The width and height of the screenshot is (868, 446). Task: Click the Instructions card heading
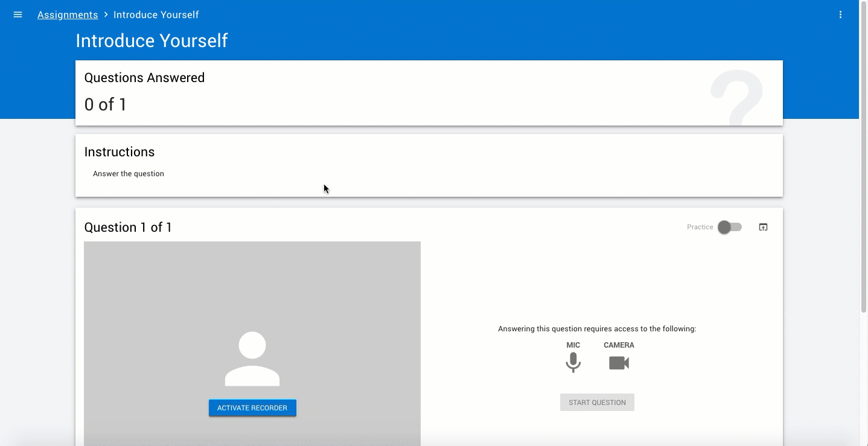[x=120, y=152]
